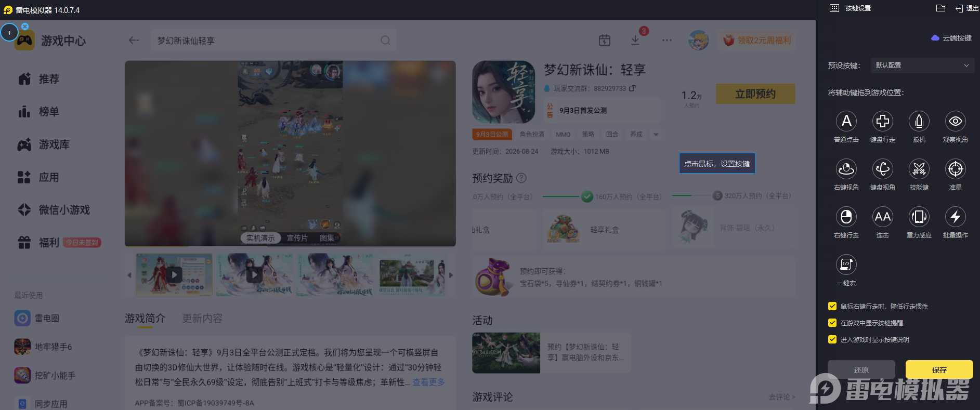Image resolution: width=980 pixels, height=410 pixels.
Task: Open 推荐 in the sidebar
Action: (x=39, y=79)
